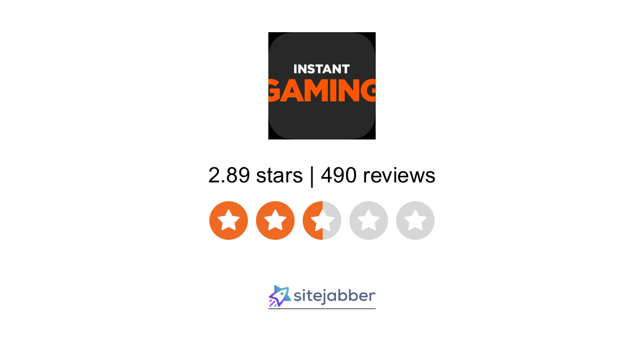Click the 2.89 rating number

pyautogui.click(x=229, y=175)
